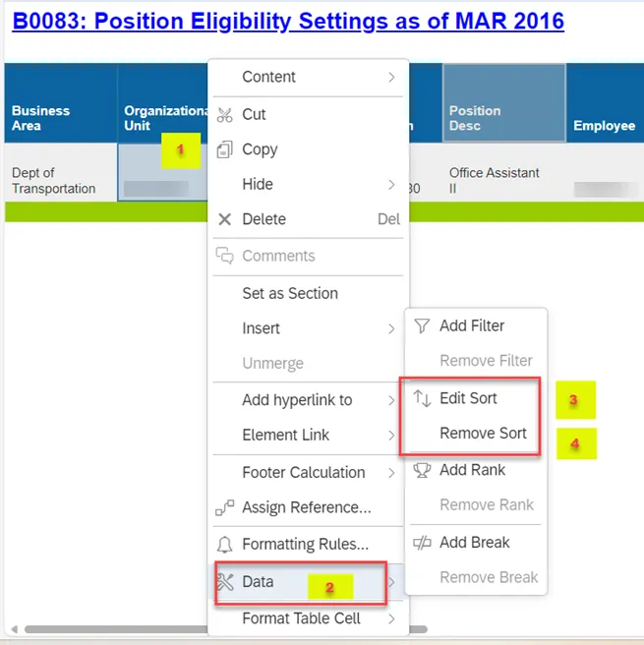
Task: Click the X Delete icon
Action: point(224,219)
